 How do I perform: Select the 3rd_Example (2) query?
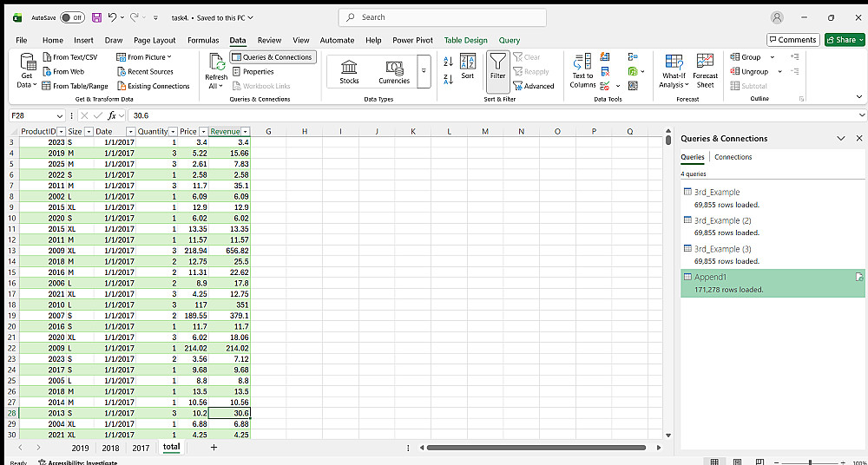tap(773, 226)
